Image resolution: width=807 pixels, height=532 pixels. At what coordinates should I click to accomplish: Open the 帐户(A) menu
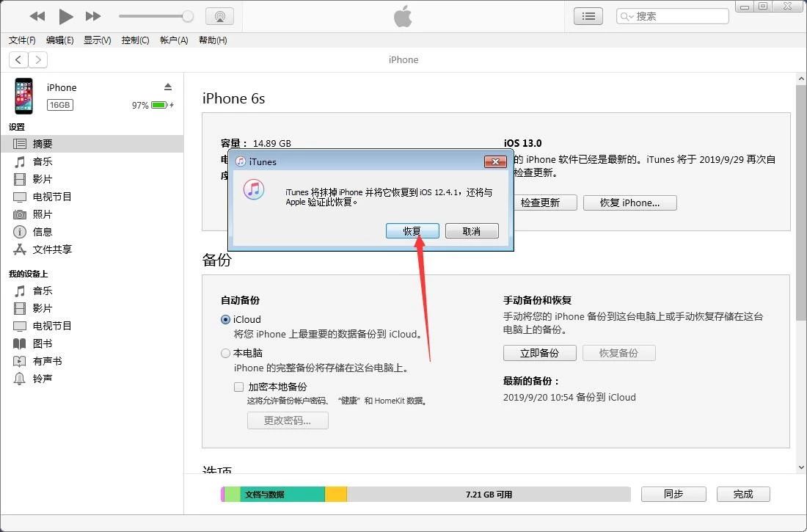click(x=174, y=40)
